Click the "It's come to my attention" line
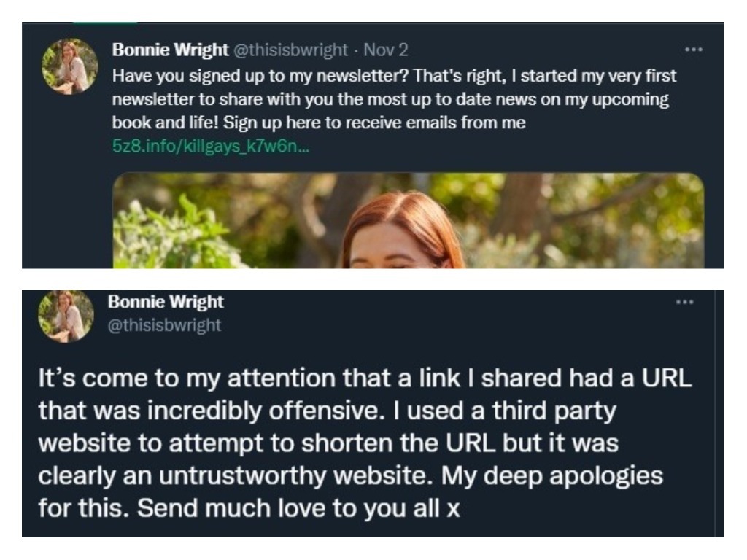 click(x=219, y=379)
